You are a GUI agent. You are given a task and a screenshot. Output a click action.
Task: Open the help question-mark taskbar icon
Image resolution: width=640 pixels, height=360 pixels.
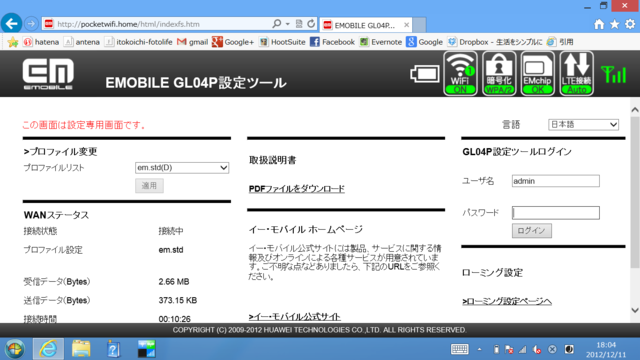(113, 349)
